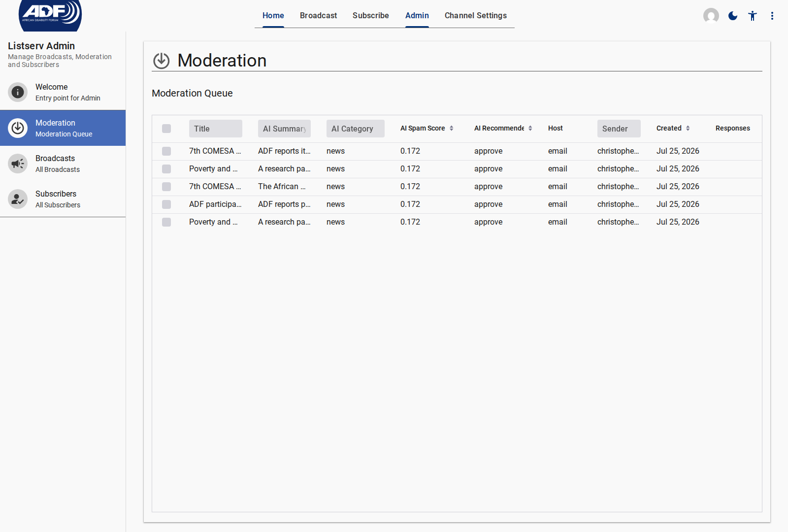Click the Welcome info icon in sidebar
This screenshot has height=532, width=788.
click(18, 92)
